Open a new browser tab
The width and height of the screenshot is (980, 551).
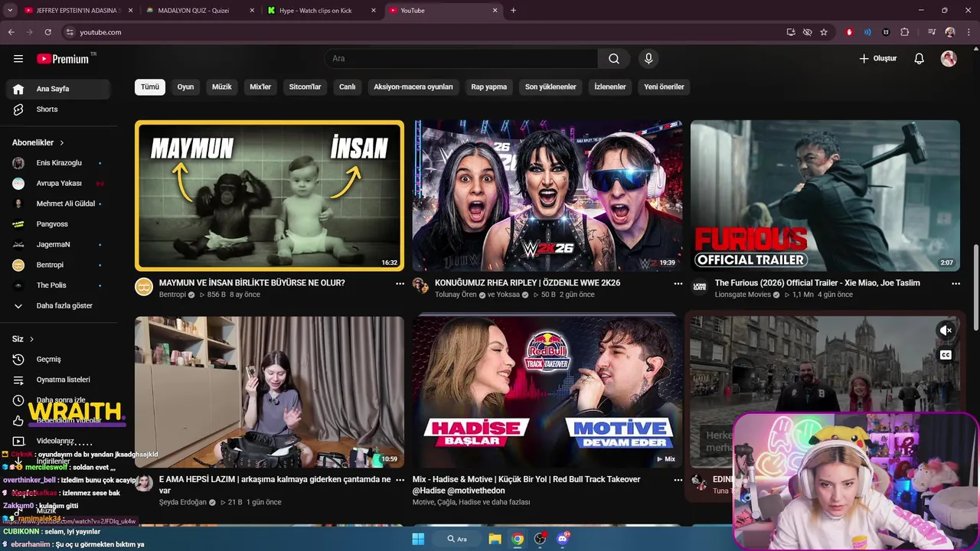513,11
